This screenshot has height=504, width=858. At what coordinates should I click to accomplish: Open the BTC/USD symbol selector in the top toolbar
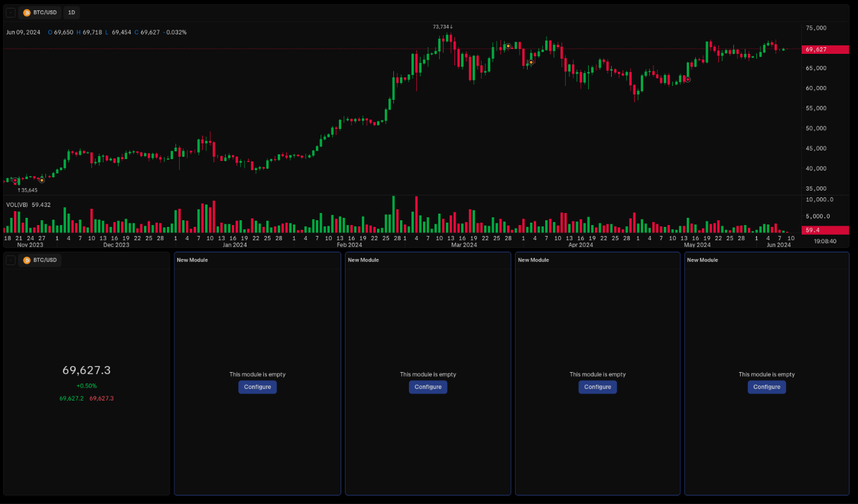[x=39, y=12]
